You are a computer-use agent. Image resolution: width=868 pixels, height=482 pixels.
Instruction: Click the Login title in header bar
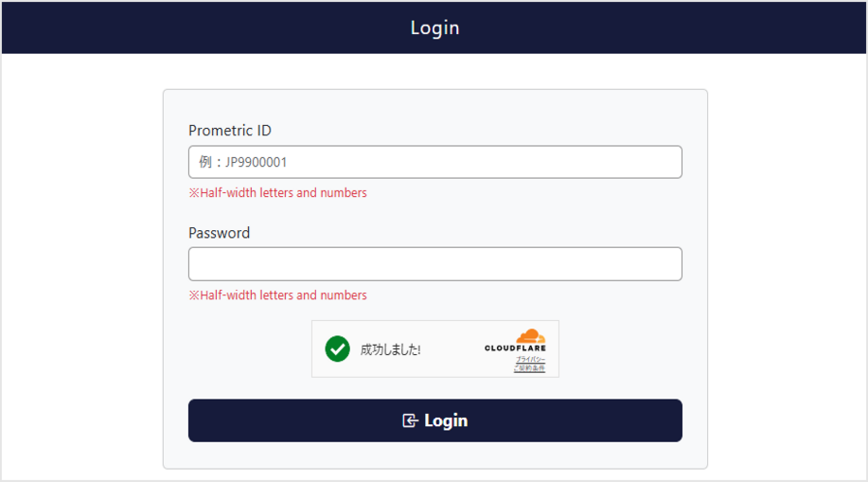(x=434, y=27)
